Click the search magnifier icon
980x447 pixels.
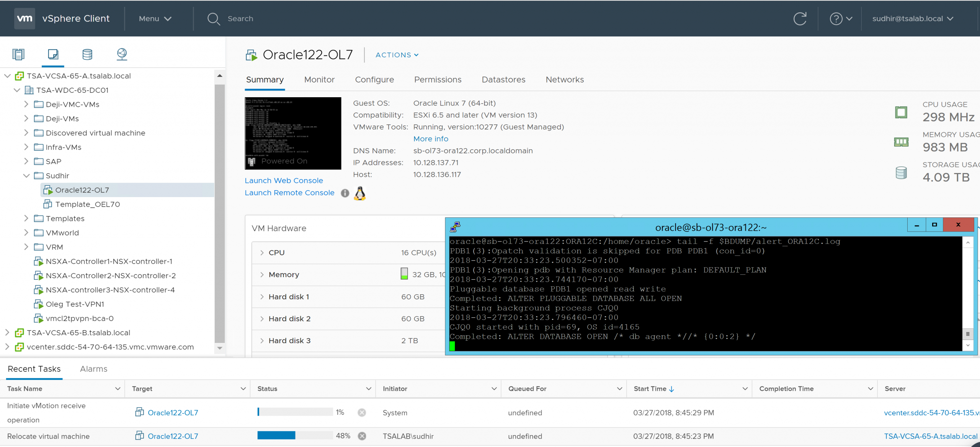tap(213, 19)
